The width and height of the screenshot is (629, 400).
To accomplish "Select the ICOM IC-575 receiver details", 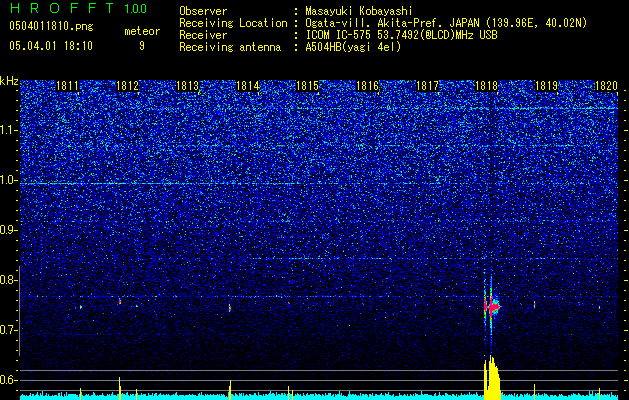I will point(401,35).
